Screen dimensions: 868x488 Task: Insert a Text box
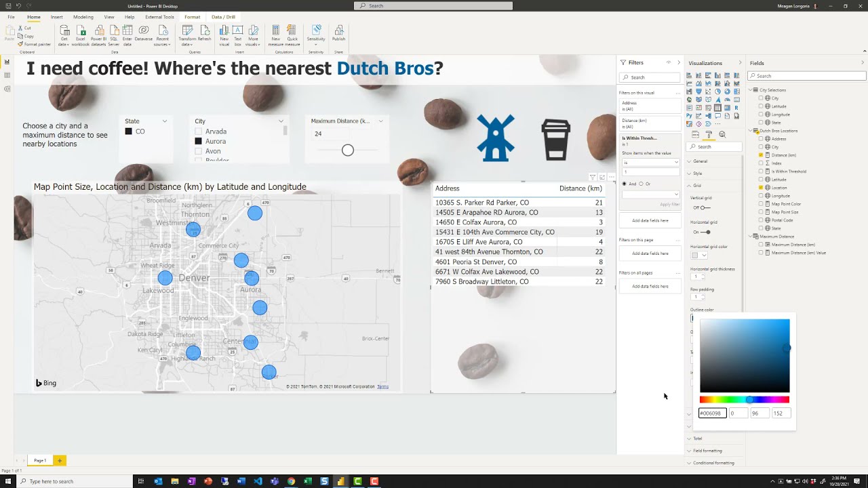click(238, 35)
